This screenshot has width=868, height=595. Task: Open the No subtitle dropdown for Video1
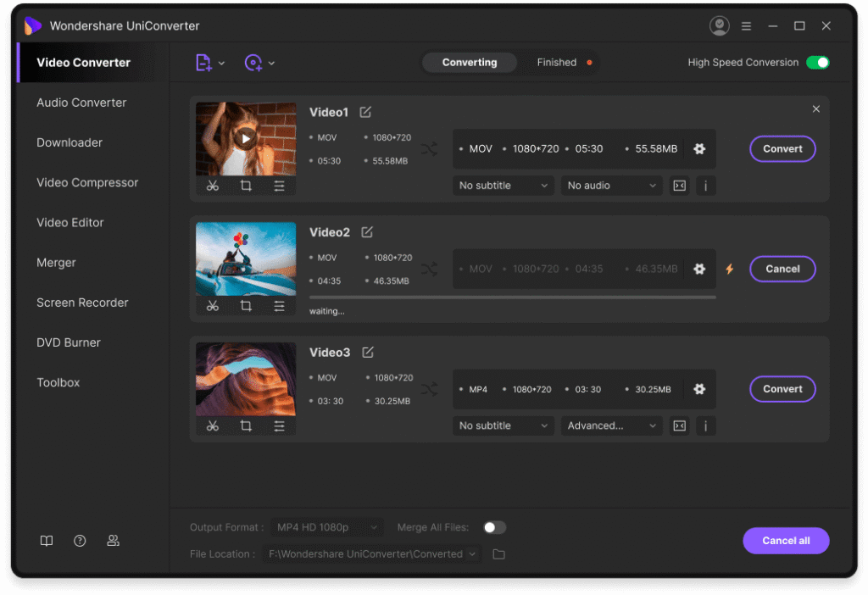coord(503,185)
